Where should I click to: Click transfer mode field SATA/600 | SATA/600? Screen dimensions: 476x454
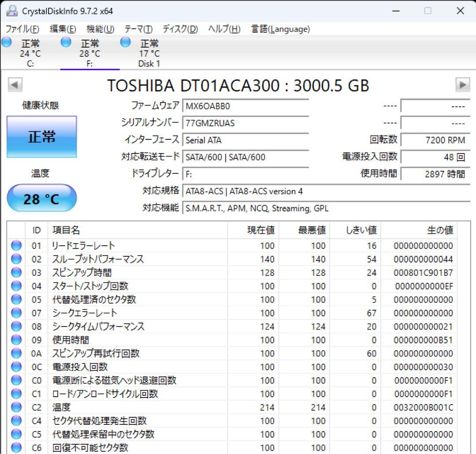[x=245, y=157]
